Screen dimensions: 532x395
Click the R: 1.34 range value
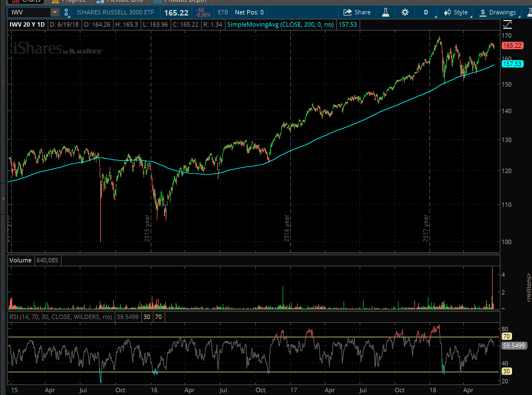(213, 24)
